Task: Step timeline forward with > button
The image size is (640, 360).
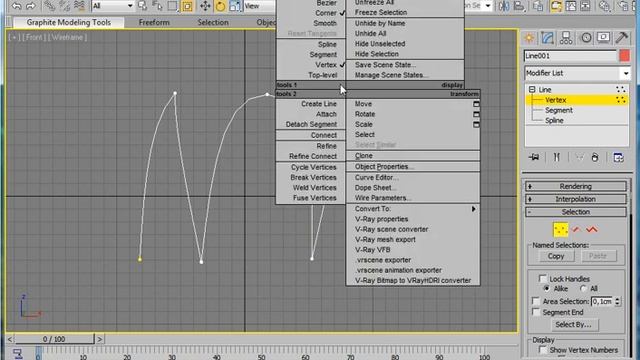Action: point(100,339)
